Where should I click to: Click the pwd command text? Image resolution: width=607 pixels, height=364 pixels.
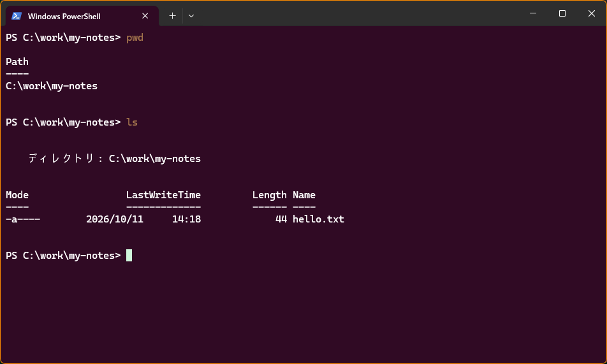pyautogui.click(x=135, y=38)
